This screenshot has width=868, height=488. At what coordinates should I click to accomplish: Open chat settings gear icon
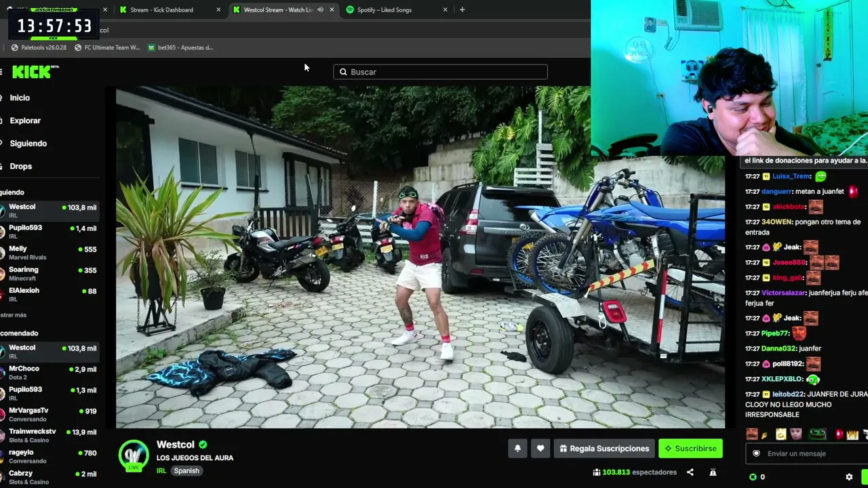[849, 477]
